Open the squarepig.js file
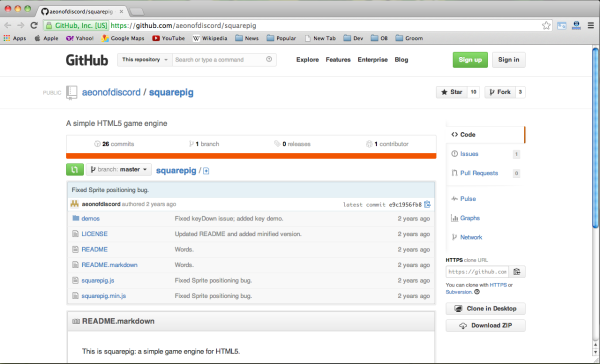This screenshot has width=600, height=364. [98, 281]
